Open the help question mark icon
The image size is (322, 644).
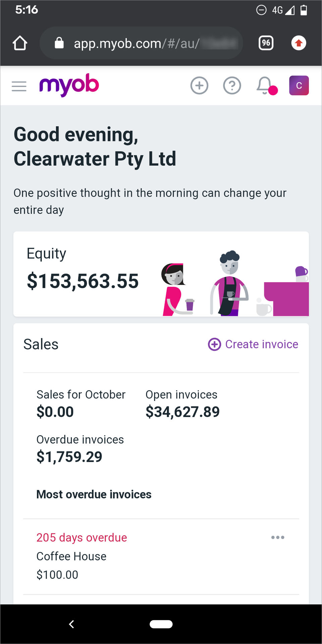232,86
